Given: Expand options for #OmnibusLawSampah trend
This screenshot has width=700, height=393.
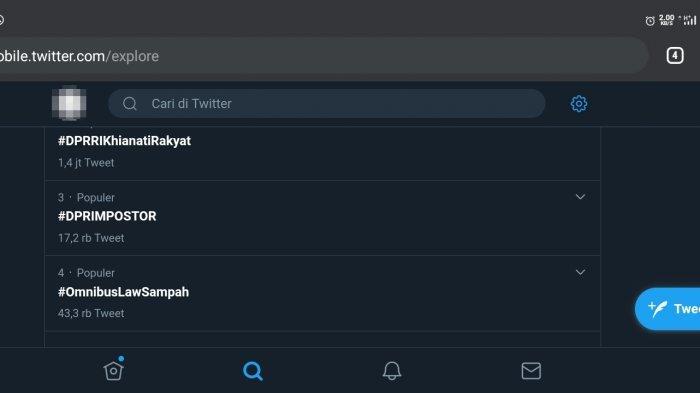Looking at the screenshot, I should click(x=580, y=272).
